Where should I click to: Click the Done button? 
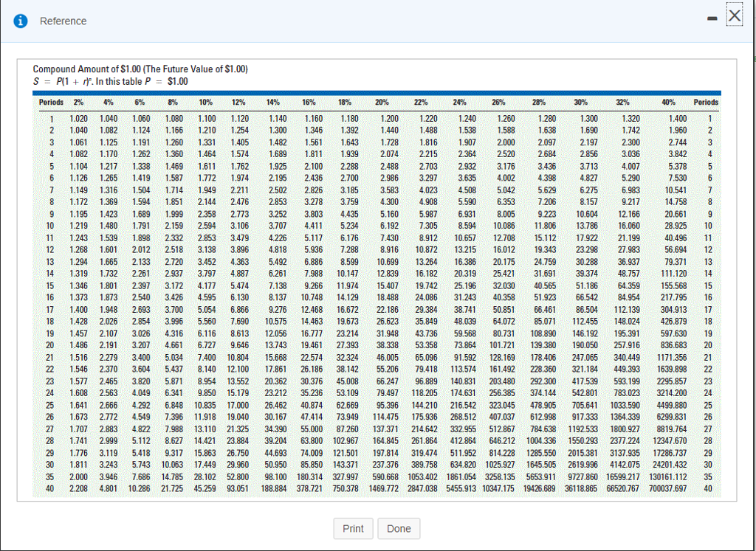[399, 528]
